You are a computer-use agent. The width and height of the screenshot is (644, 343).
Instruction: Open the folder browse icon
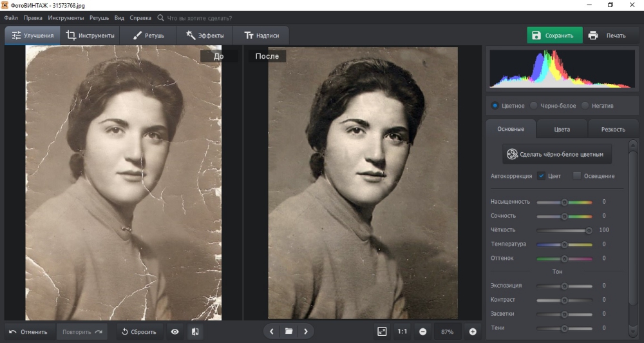[289, 331]
